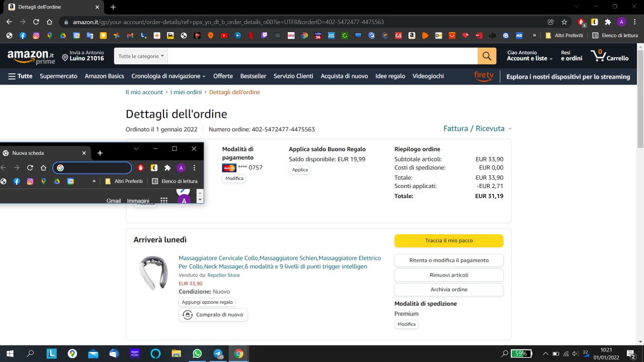Click the orange Amazon search magnifier button
Screen dimensions: 644x362
487,56
